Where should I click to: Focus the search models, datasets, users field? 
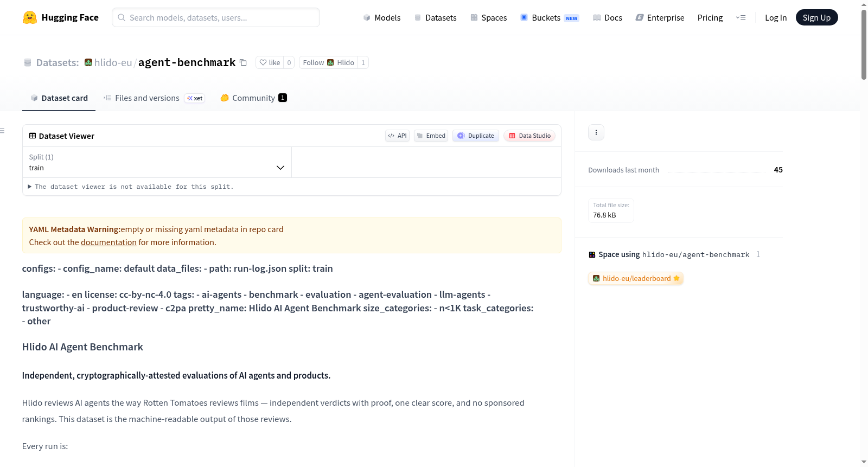(216, 17)
